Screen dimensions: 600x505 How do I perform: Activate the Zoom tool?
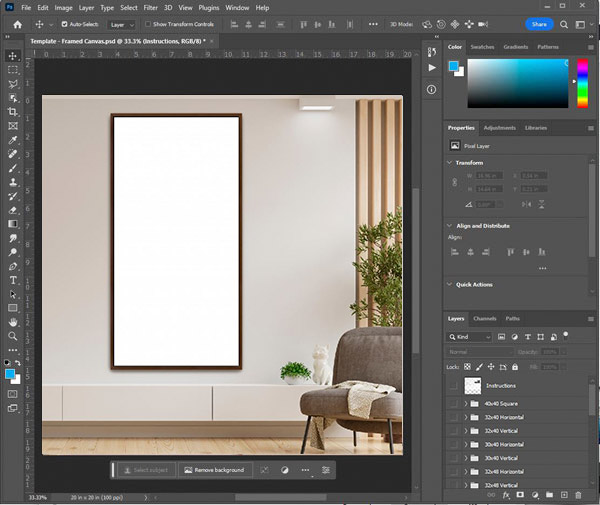tap(13, 337)
